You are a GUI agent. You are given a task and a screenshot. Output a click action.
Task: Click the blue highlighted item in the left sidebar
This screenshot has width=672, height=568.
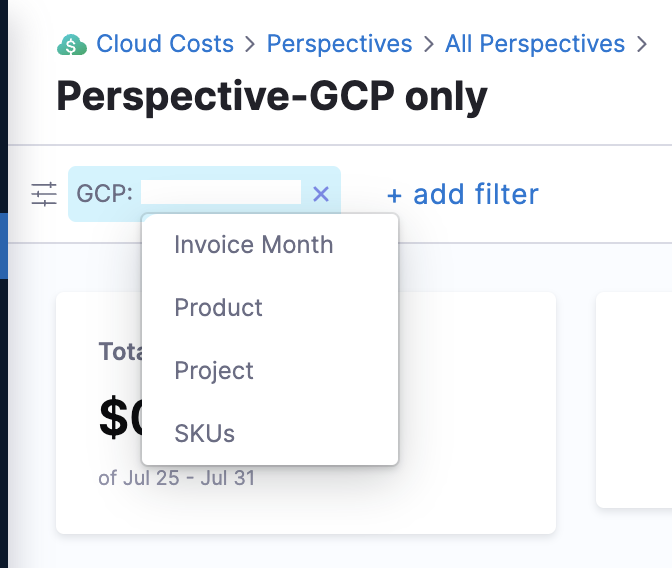pyautogui.click(x=4, y=246)
